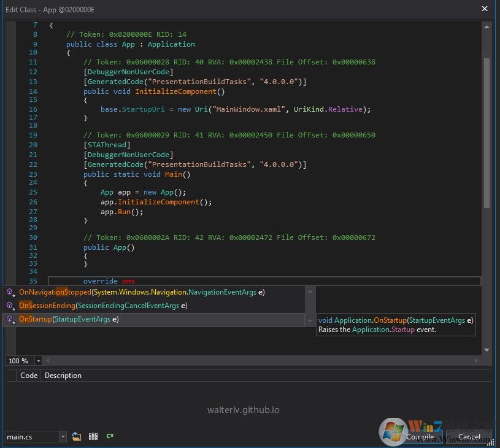Open the 100 % zoom dropdown

click(x=39, y=361)
